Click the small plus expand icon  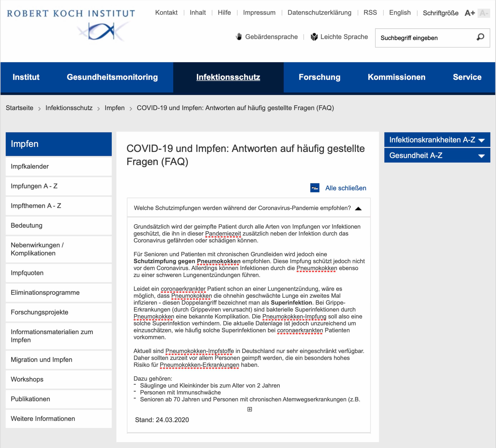click(250, 409)
